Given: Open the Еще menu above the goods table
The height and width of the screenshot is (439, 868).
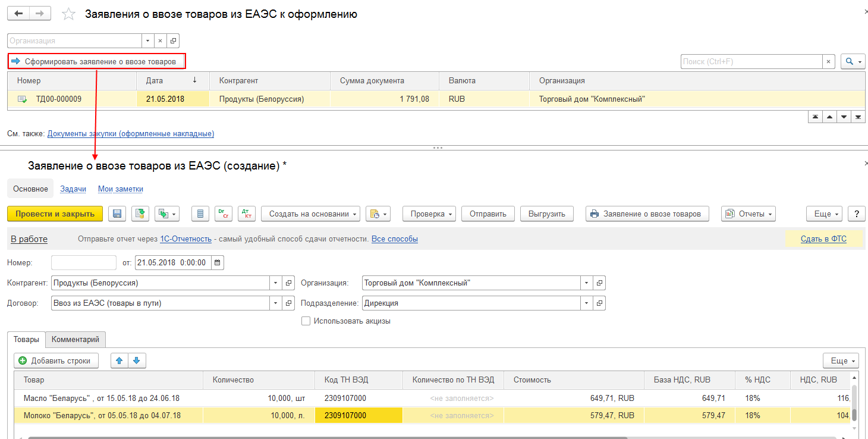Looking at the screenshot, I should click(x=841, y=360).
